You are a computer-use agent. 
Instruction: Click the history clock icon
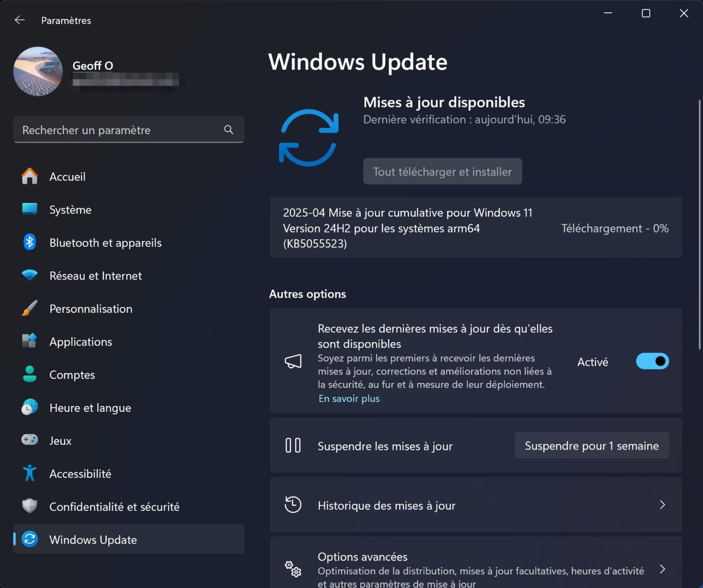(293, 505)
